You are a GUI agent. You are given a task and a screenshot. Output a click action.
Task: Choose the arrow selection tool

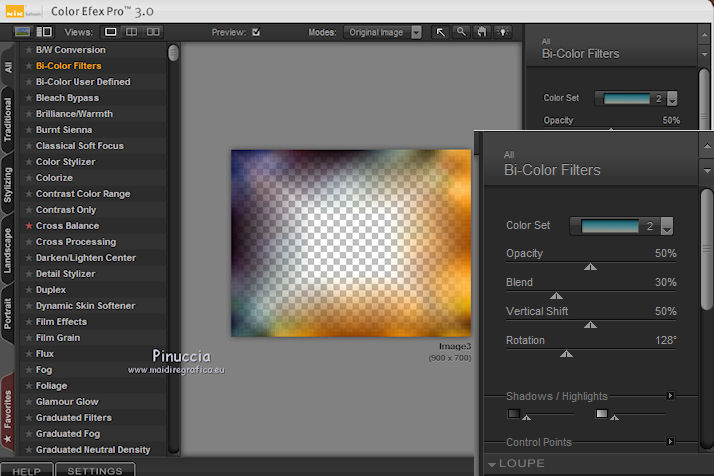[440, 32]
